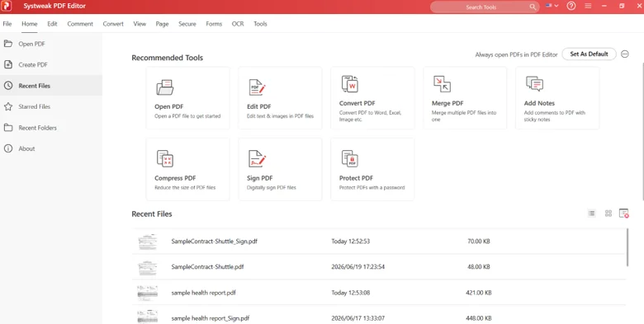Select Starred Files label in sidebar
Viewport: 644px width, 324px height.
[x=35, y=106]
